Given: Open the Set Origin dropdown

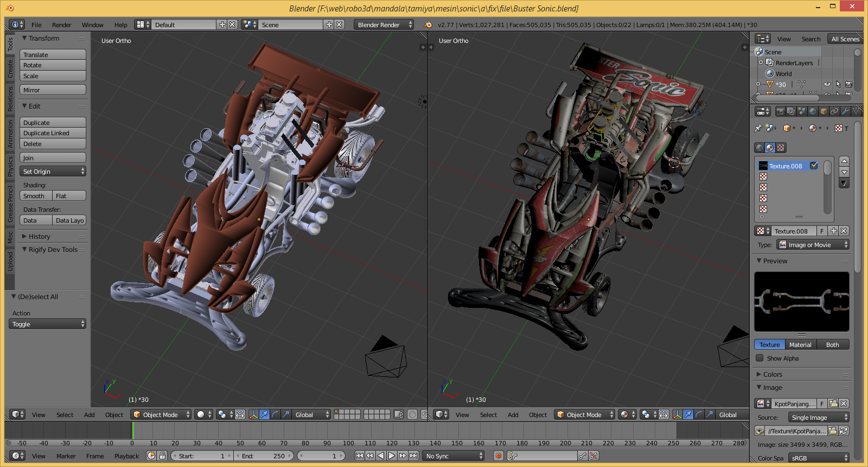Looking at the screenshot, I should [53, 171].
